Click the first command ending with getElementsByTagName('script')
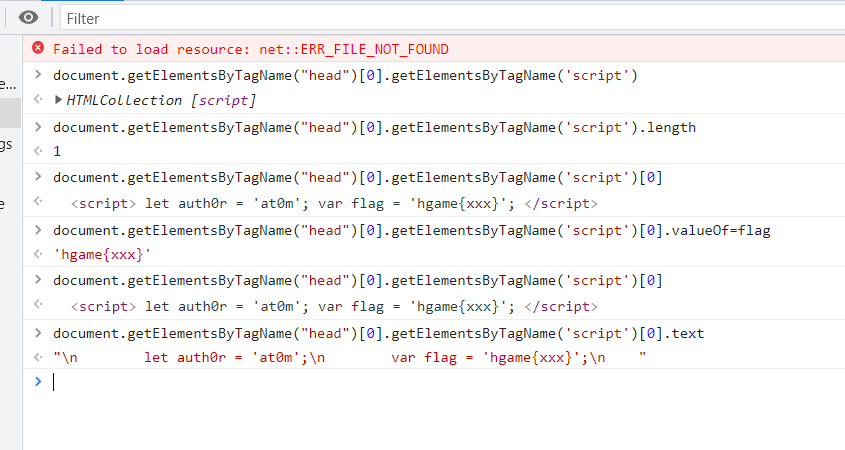 [345, 75]
